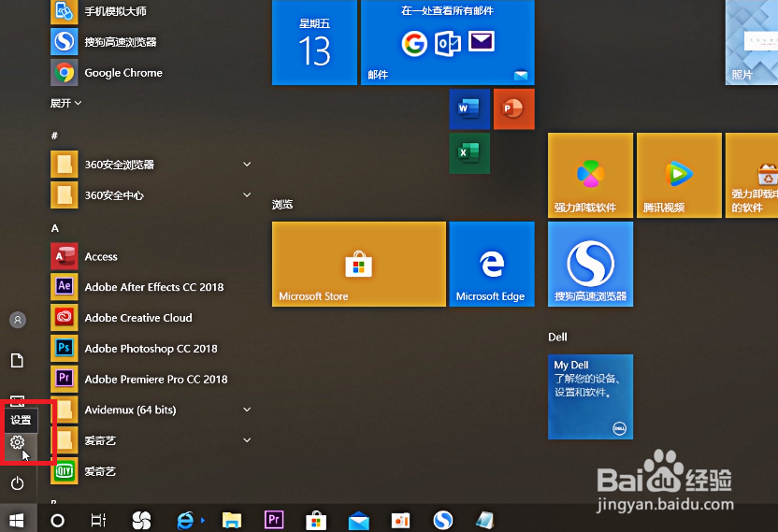
Task: Open the 照片 photos tile
Action: click(752, 42)
